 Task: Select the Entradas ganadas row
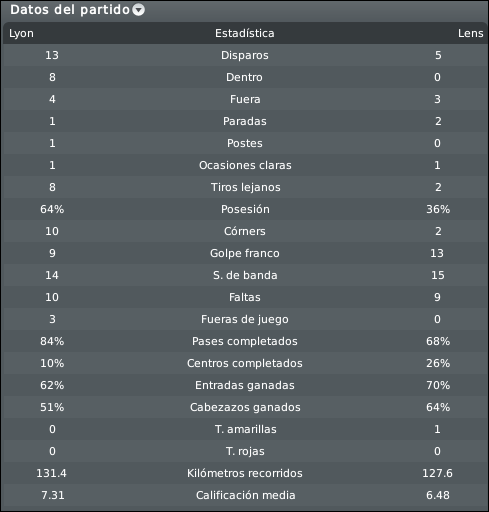[x=245, y=385]
